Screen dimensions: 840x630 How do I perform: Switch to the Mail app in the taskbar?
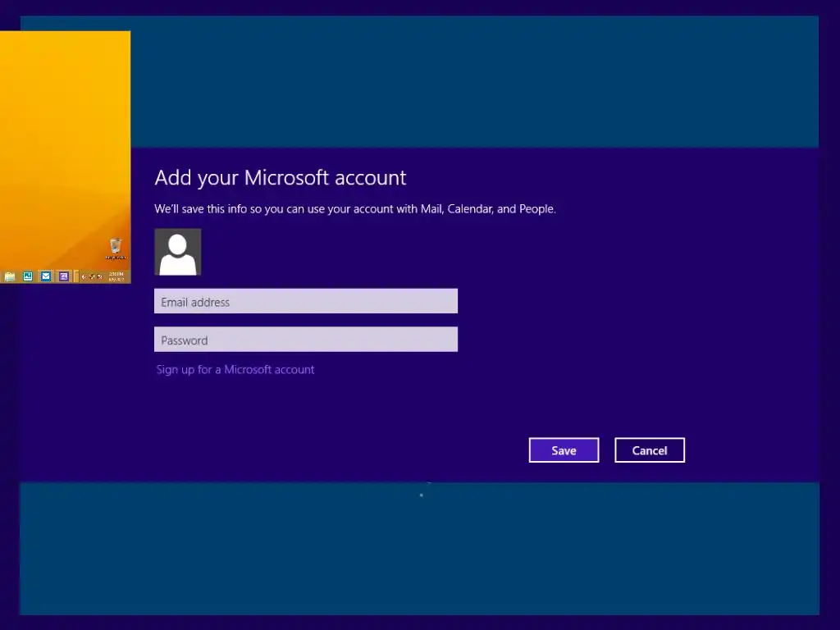pos(46,276)
